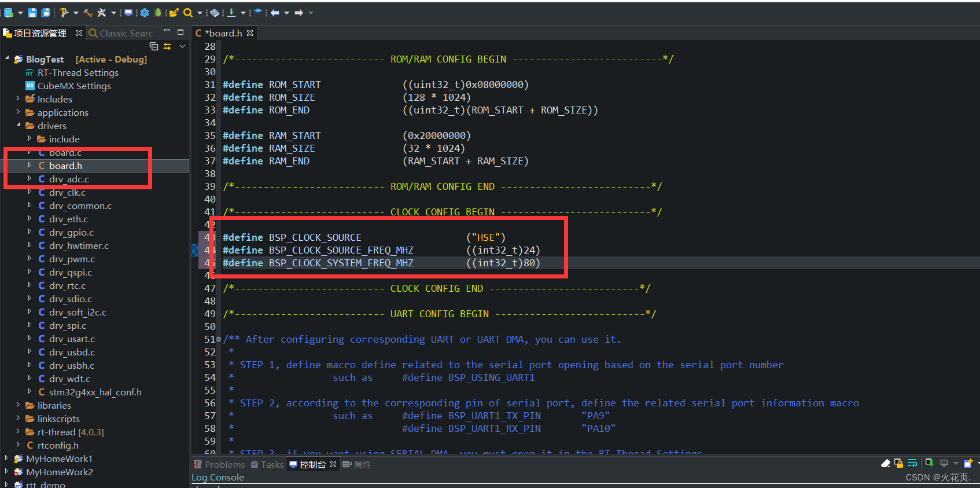Expand the Includes folder
980x488 pixels.
point(18,98)
